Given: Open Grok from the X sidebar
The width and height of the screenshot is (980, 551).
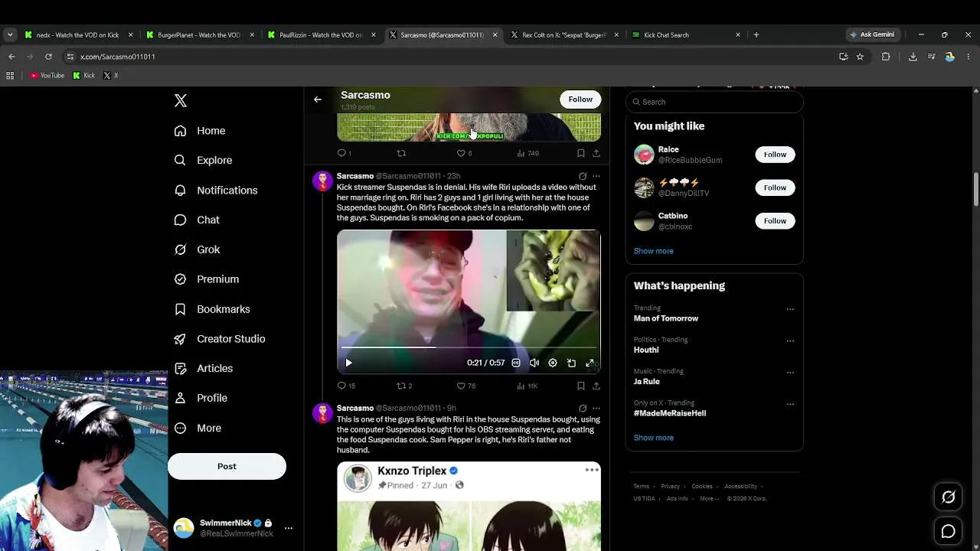Looking at the screenshot, I should 197,249.
